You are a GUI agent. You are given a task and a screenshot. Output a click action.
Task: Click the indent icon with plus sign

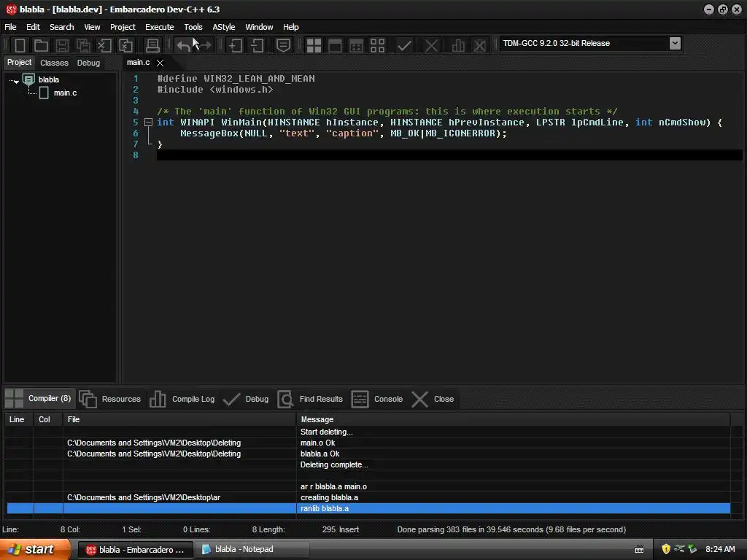[x=236, y=45]
